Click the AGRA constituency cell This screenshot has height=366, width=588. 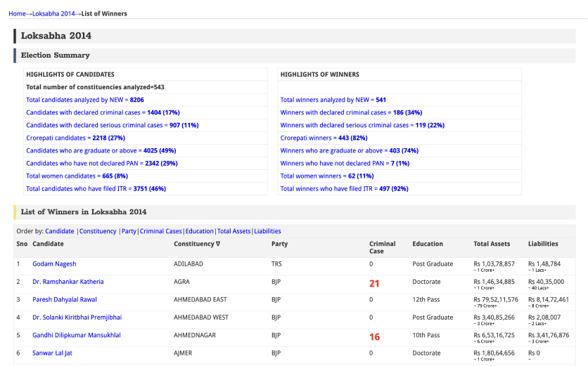point(181,282)
